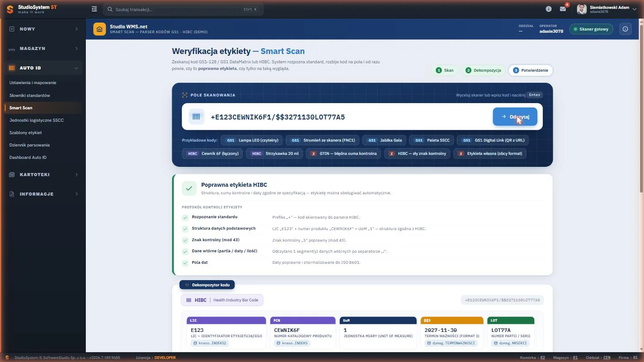Load sample Lampa LED (czytelny)
644x362 pixels.
pyautogui.click(x=252, y=140)
